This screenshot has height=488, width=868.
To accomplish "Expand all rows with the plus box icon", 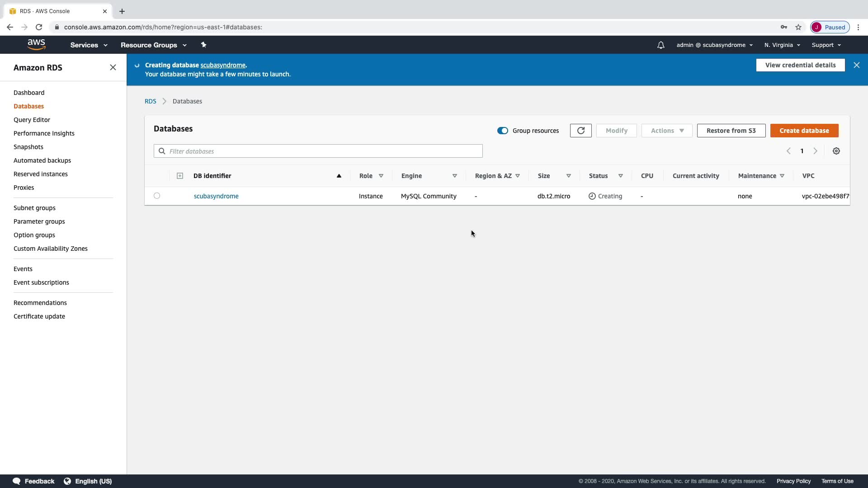I will click(x=180, y=176).
